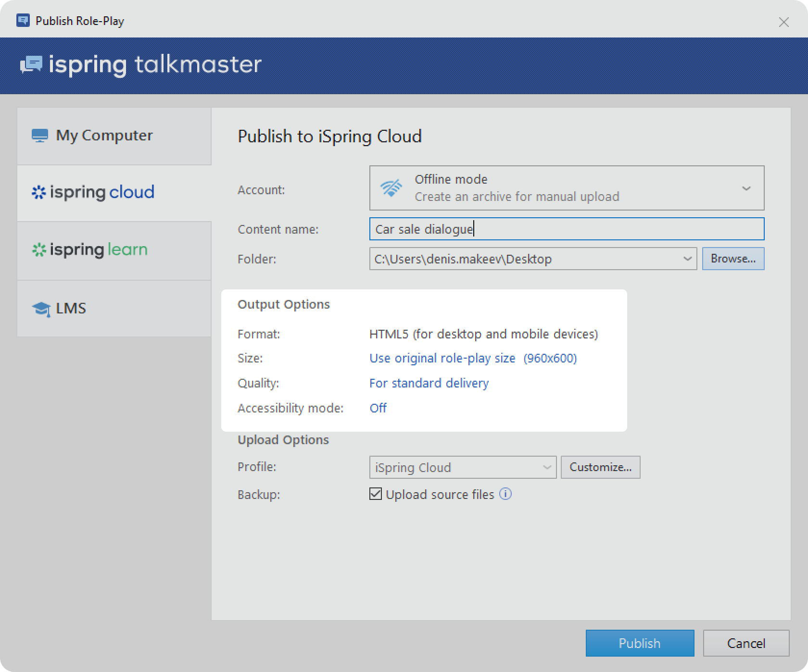
Task: Click the monitor icon beside My Computer
Action: (x=40, y=136)
